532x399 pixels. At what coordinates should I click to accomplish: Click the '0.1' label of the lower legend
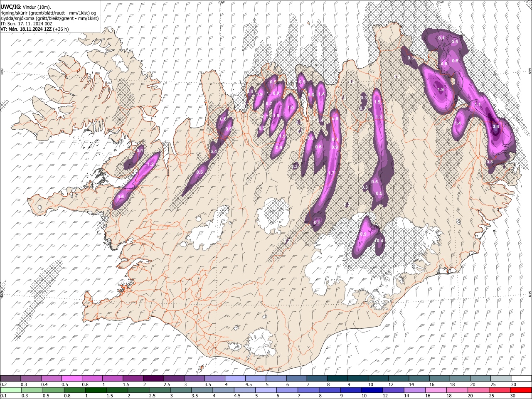[x=3, y=396]
